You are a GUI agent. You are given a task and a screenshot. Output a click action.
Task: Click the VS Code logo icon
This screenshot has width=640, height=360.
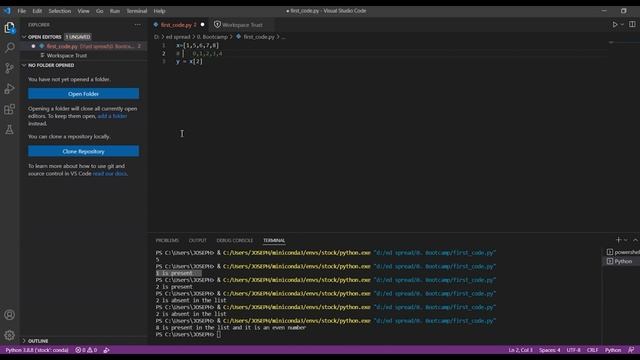pyautogui.click(x=7, y=11)
